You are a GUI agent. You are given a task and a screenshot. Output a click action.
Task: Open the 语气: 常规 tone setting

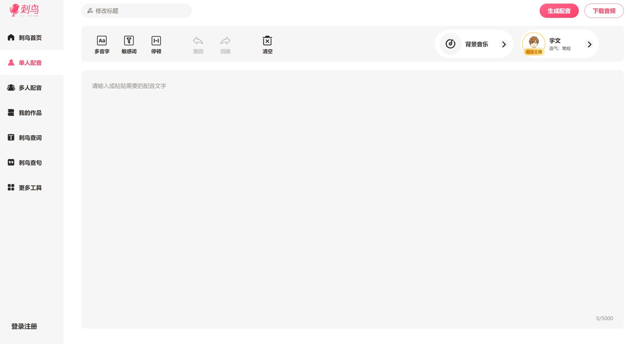[560, 49]
